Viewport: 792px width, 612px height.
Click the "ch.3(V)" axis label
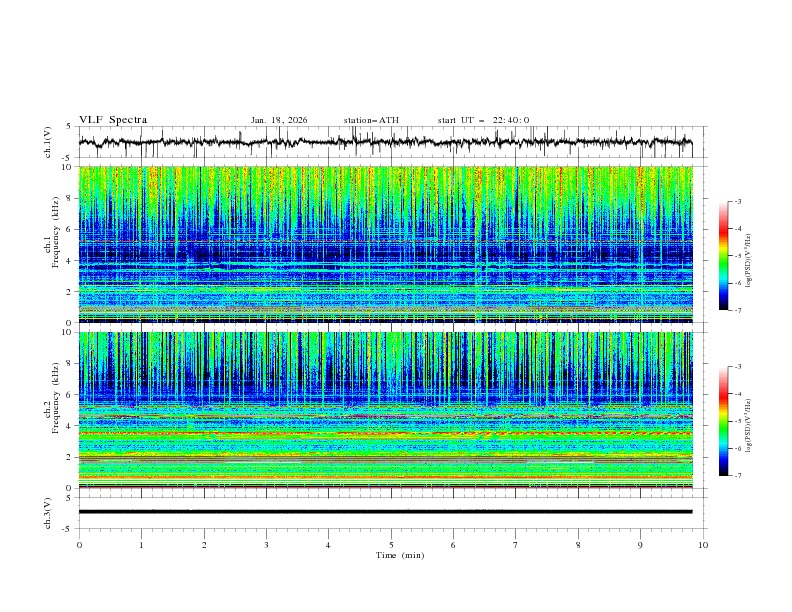click(x=48, y=513)
